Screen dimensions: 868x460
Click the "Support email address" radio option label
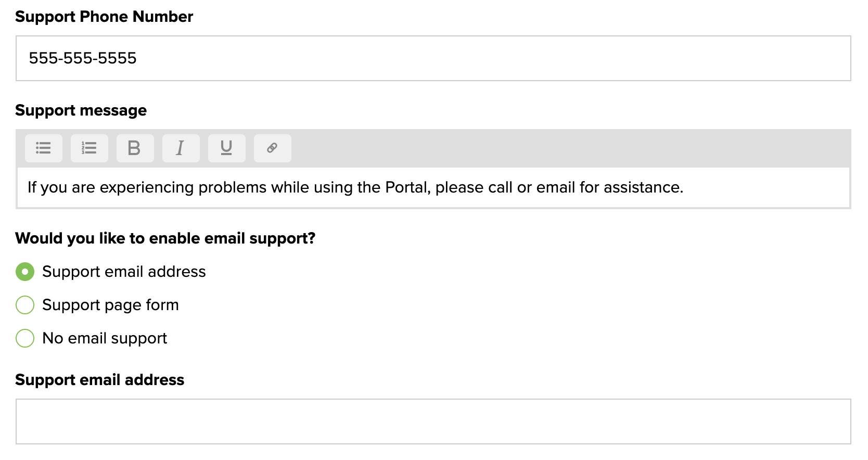[124, 272]
